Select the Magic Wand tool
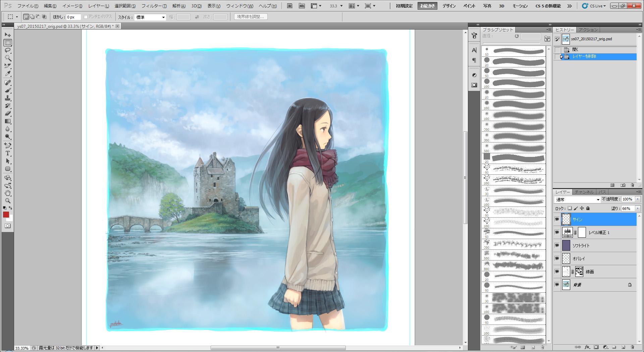 (x=8, y=58)
